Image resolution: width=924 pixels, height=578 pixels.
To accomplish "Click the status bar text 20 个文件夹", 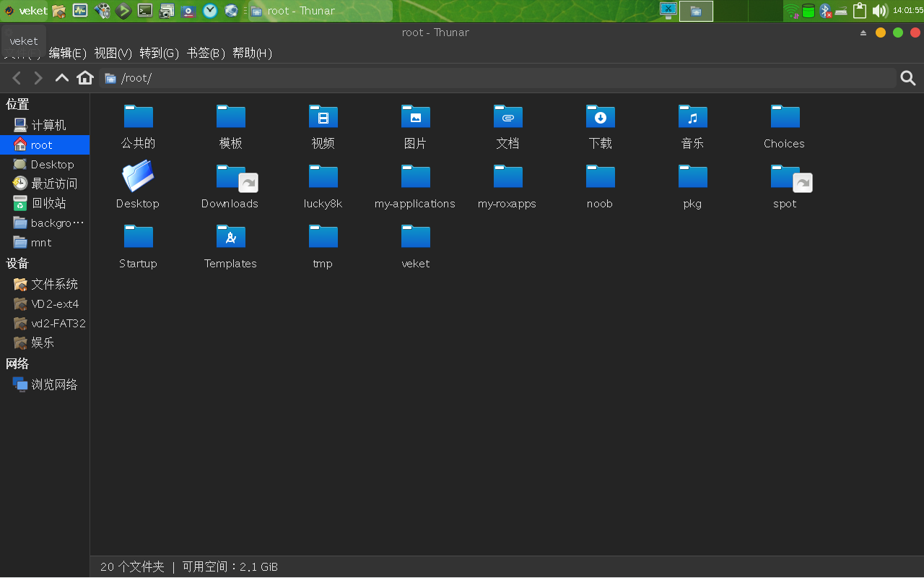I will [x=132, y=567].
